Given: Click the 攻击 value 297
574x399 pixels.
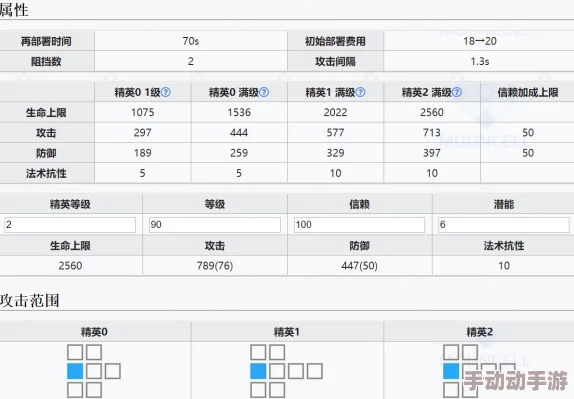Looking at the screenshot, I should pos(143,133).
